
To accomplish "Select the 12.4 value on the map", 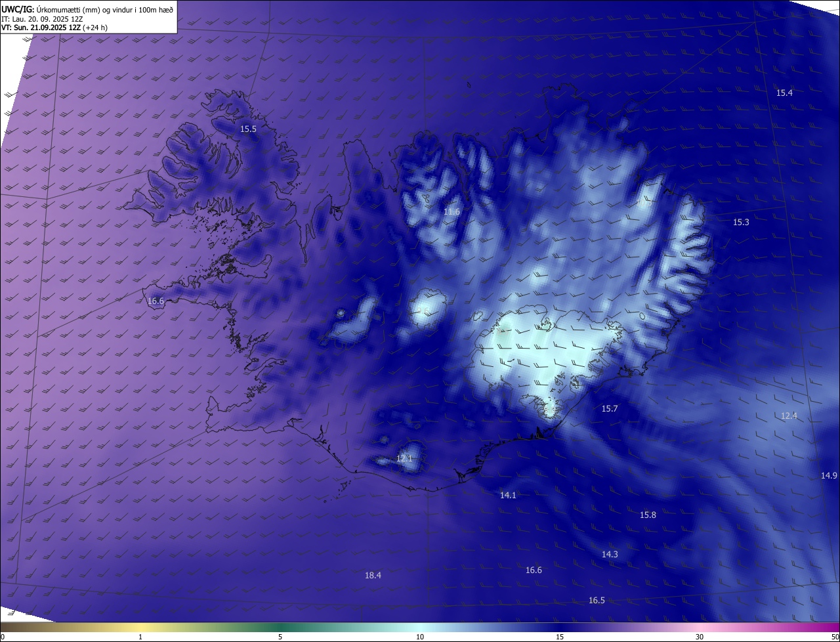I will (x=789, y=416).
